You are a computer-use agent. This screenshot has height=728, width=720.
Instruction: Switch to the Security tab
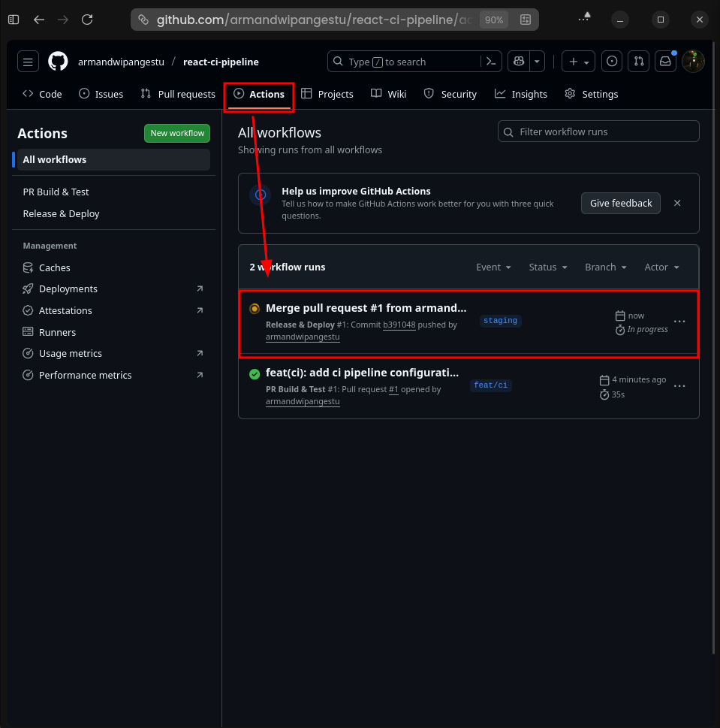click(450, 94)
